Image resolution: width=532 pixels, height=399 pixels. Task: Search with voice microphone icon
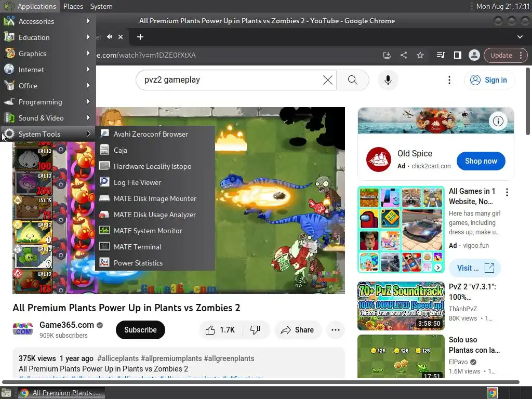coord(388,80)
